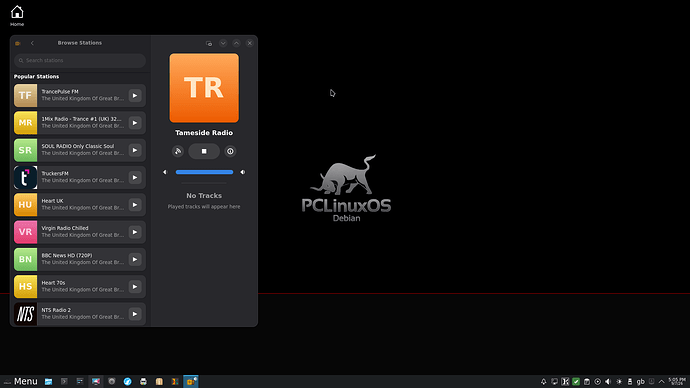Open the brown package icon in taskbar
The image size is (690, 388).
pyautogui.click(x=159, y=381)
